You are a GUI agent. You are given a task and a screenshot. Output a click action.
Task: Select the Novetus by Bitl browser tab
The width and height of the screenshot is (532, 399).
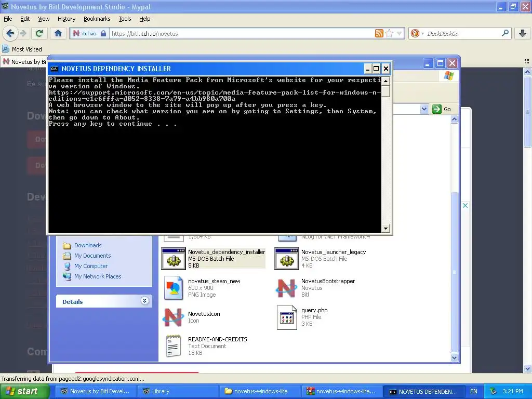coord(24,61)
